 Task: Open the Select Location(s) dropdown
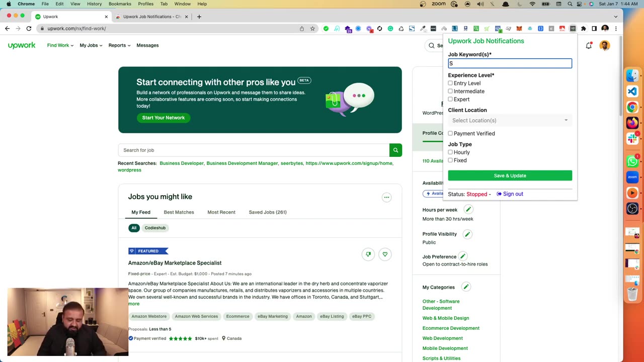[x=510, y=120]
